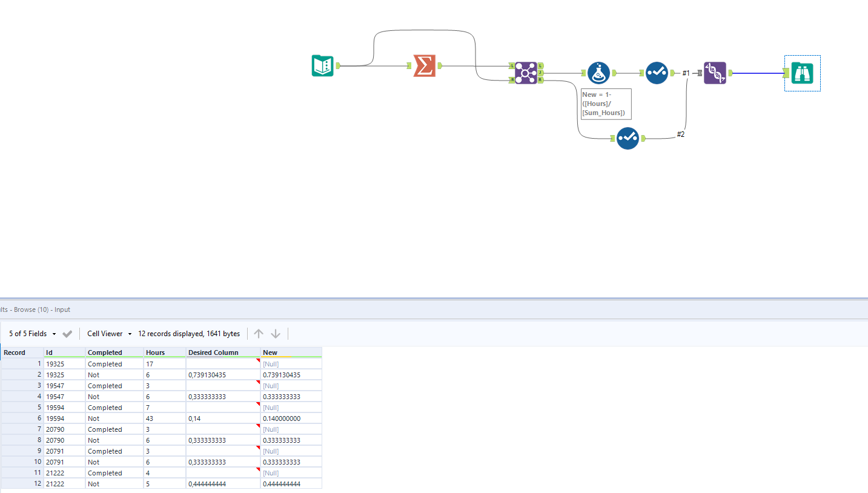The image size is (868, 493).
Task: Select the Browse tool at workflow end
Action: [801, 73]
